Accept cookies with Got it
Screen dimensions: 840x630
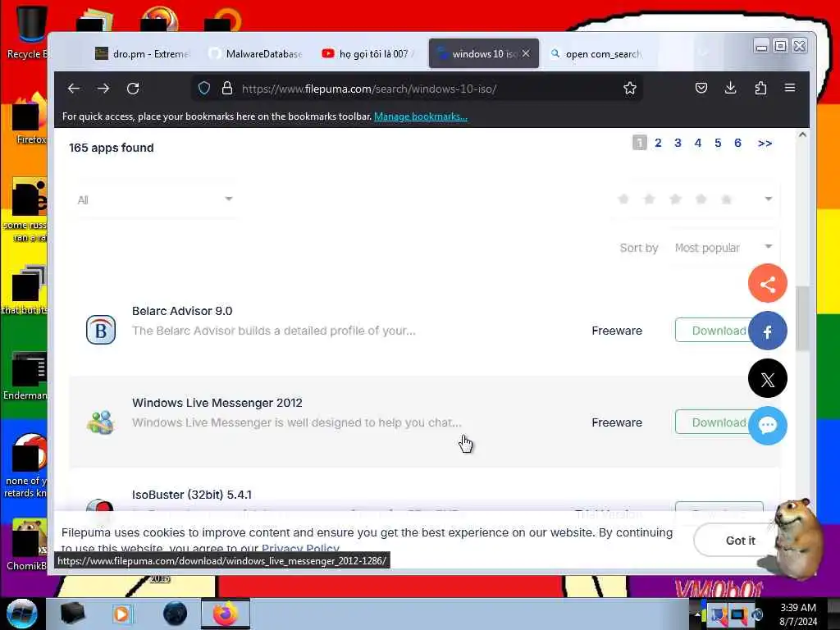[x=740, y=541]
